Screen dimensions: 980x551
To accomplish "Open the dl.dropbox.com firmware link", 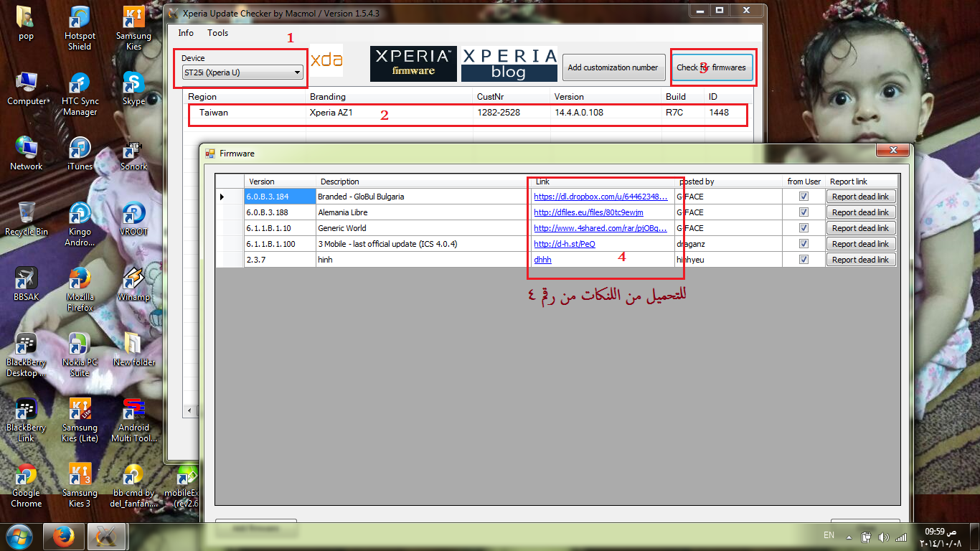I will 601,197.
